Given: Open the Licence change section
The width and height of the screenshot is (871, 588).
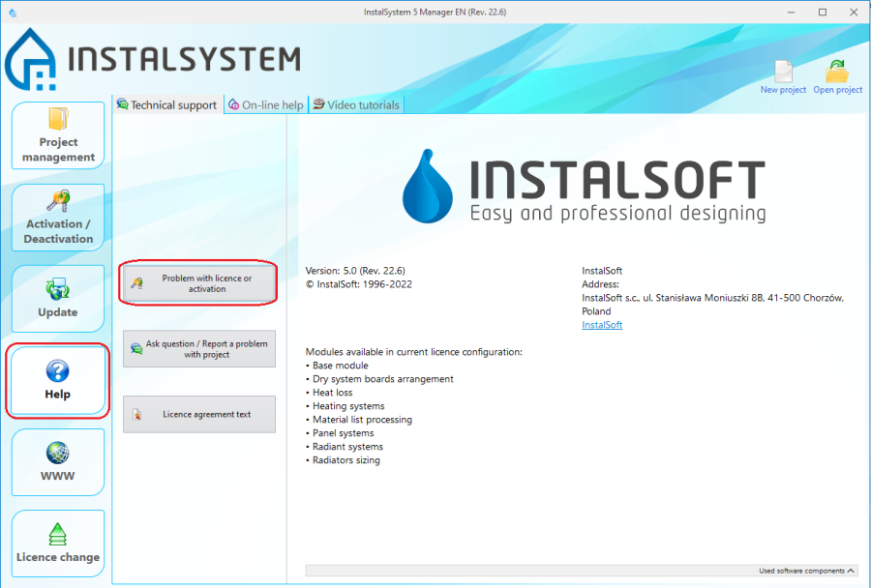Looking at the screenshot, I should 58,543.
